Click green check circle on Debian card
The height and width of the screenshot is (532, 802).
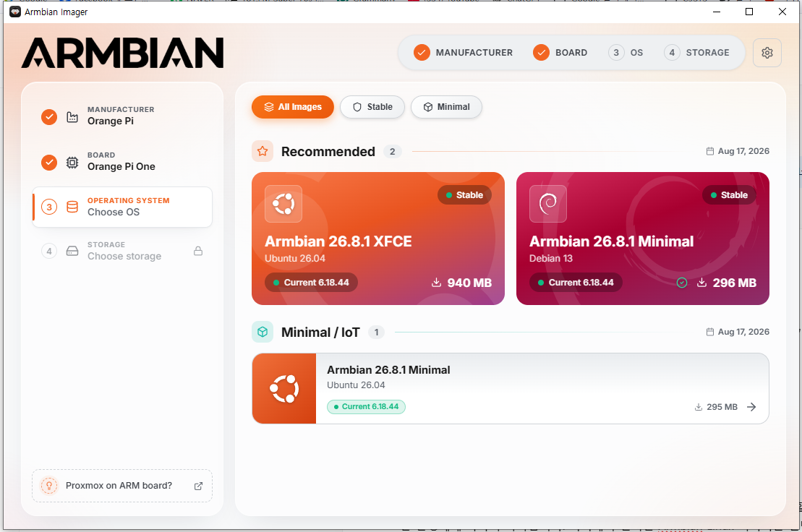(682, 283)
